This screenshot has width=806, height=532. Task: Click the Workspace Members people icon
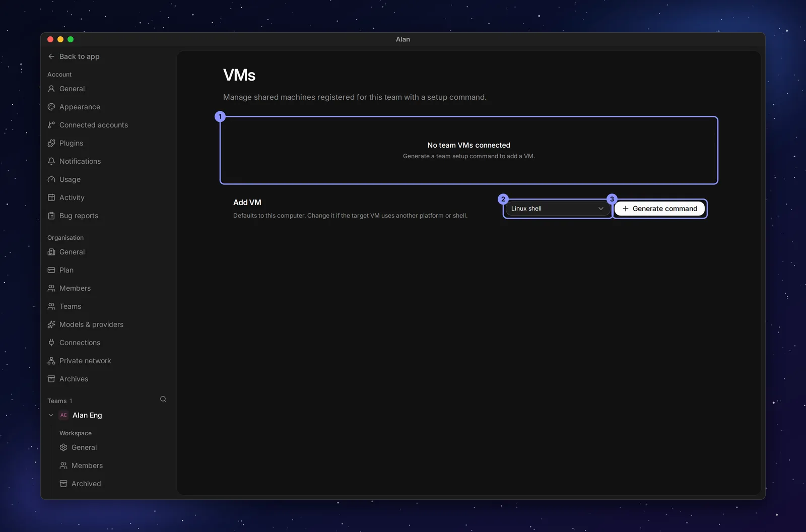(63, 465)
